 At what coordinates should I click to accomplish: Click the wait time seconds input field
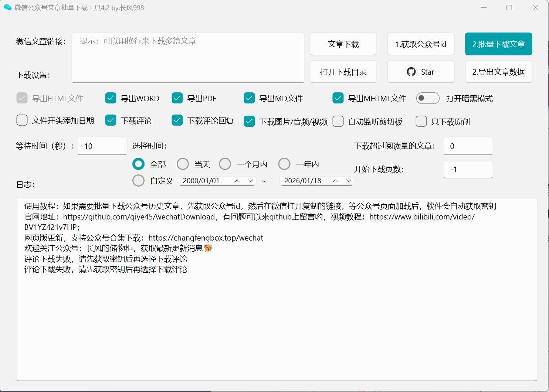(x=102, y=146)
